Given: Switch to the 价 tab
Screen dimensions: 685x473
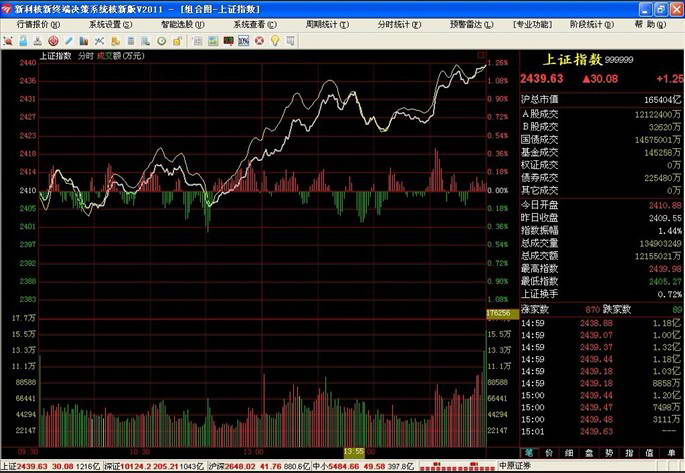Looking at the screenshot, I should 549,453.
